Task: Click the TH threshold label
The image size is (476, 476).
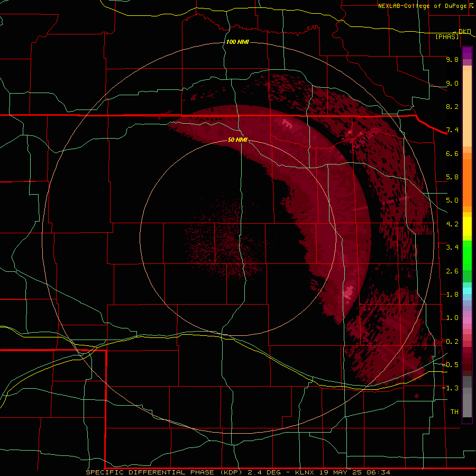Action: pos(454,412)
